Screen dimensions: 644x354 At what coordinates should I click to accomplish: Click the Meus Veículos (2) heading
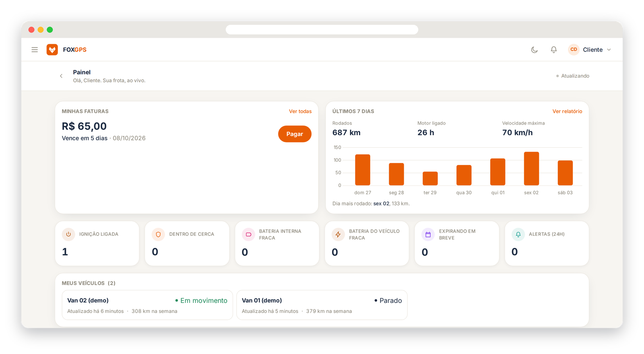(89, 283)
